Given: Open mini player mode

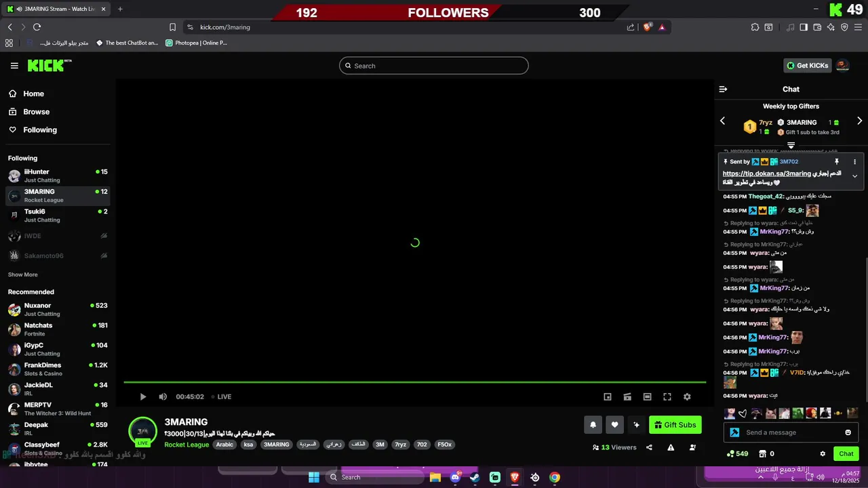Looking at the screenshot, I should coord(608,396).
